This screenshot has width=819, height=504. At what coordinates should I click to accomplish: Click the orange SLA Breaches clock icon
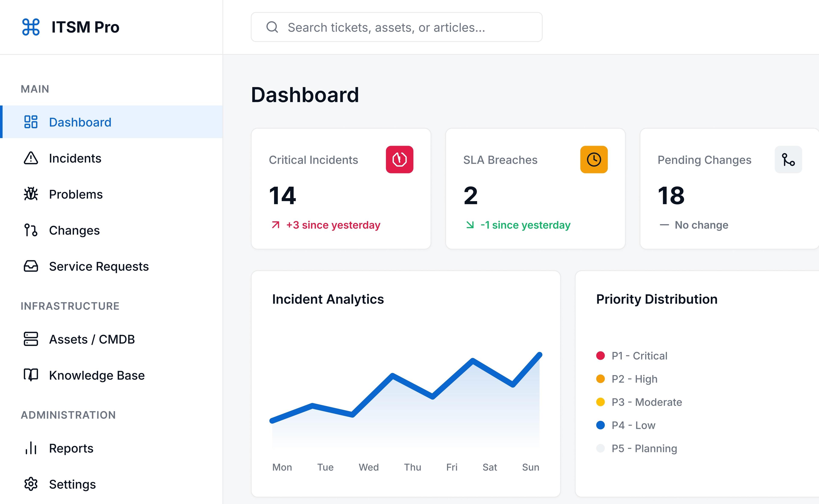click(x=594, y=159)
